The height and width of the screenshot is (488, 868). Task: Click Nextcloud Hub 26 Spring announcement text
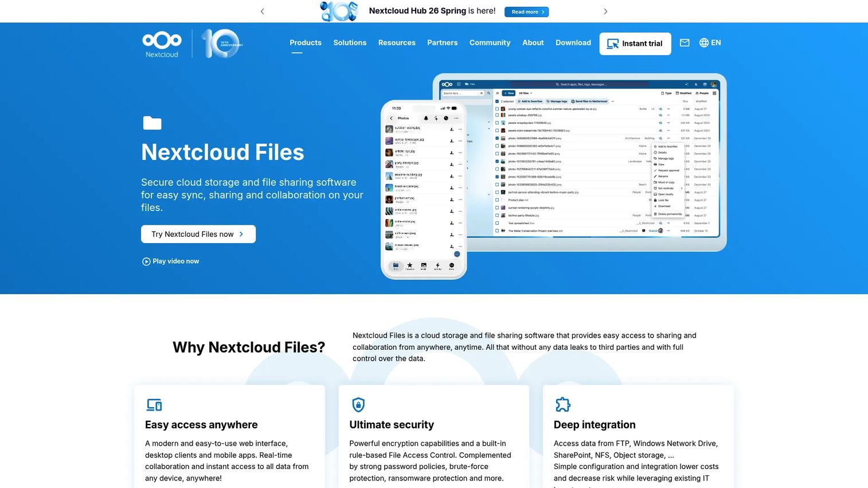tap(432, 11)
